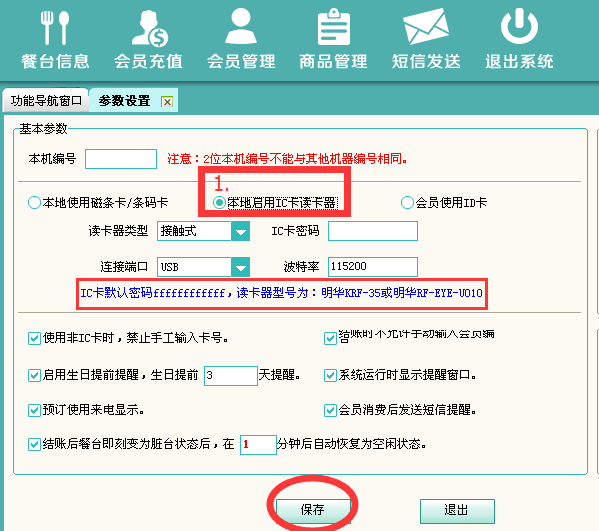The width and height of the screenshot is (599, 531).
Task: Open the 餐台信息 fork and spoon icon
Action: point(55,28)
